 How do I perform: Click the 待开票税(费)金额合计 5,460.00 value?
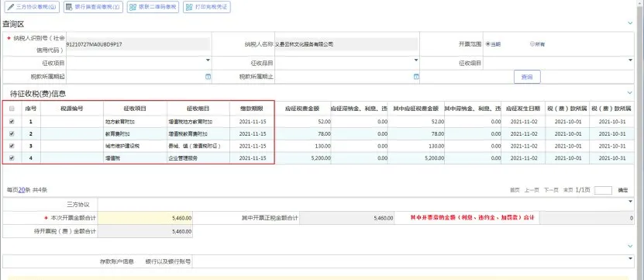point(145,231)
